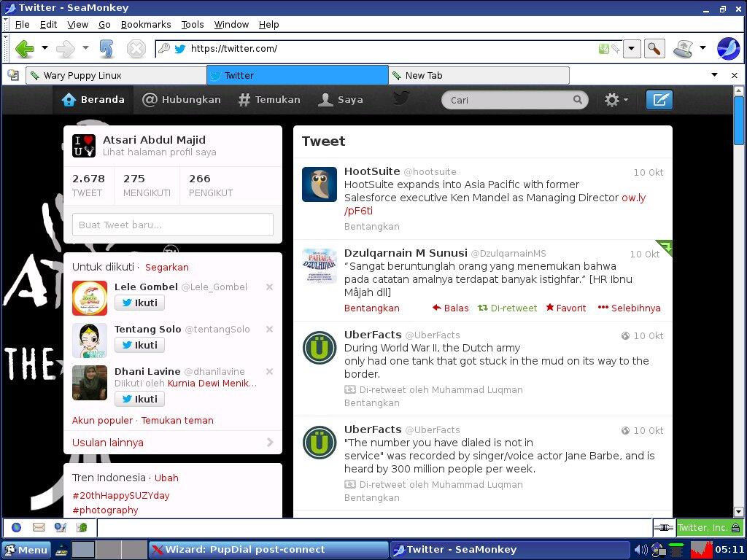
Task: Click the Print icon in toolbar
Action: click(683, 48)
